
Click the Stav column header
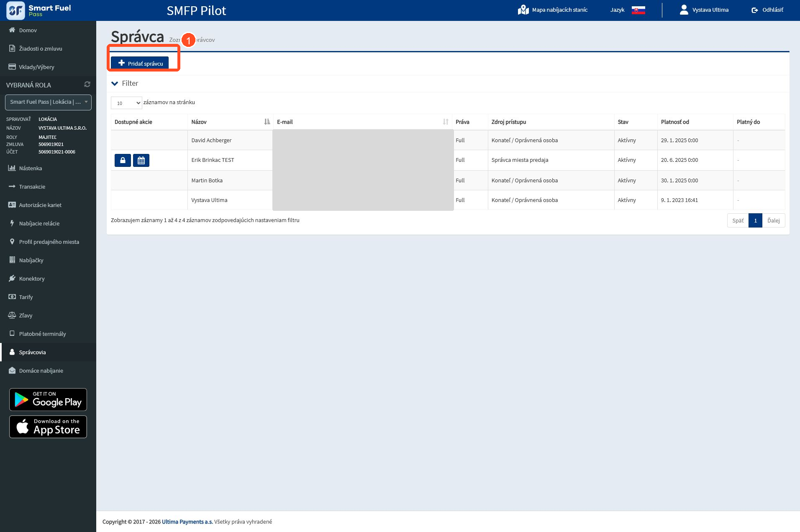click(x=635, y=122)
